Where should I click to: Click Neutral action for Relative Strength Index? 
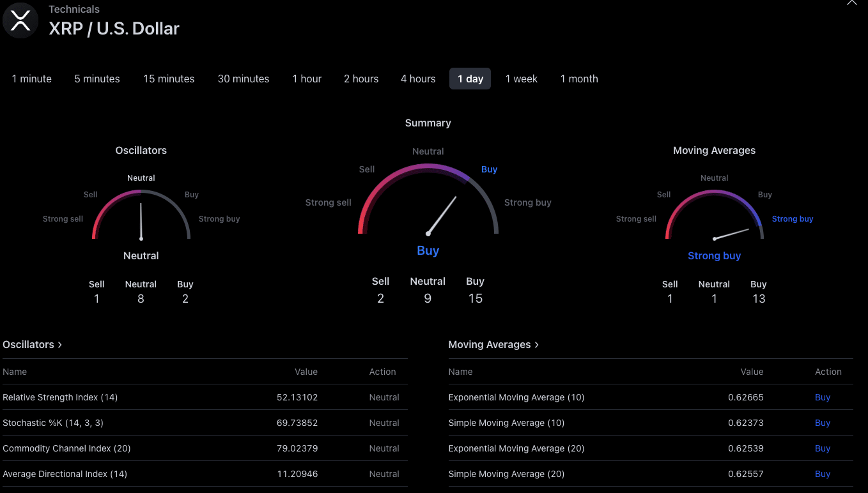tap(384, 397)
